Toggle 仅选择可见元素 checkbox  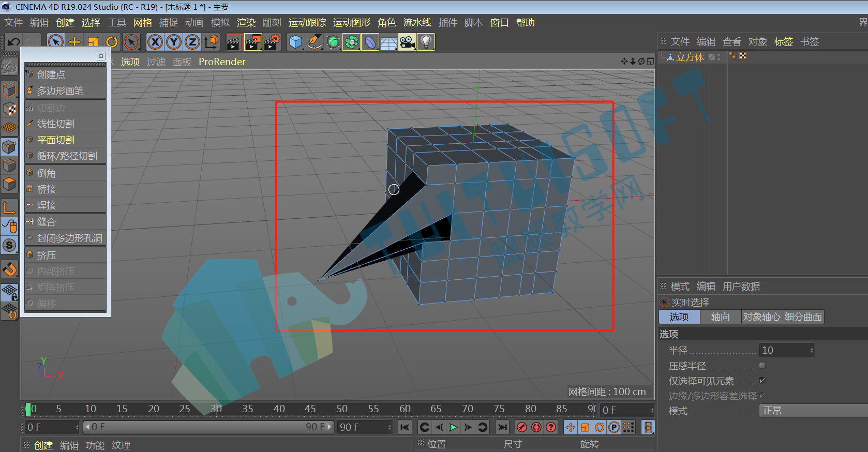click(762, 381)
